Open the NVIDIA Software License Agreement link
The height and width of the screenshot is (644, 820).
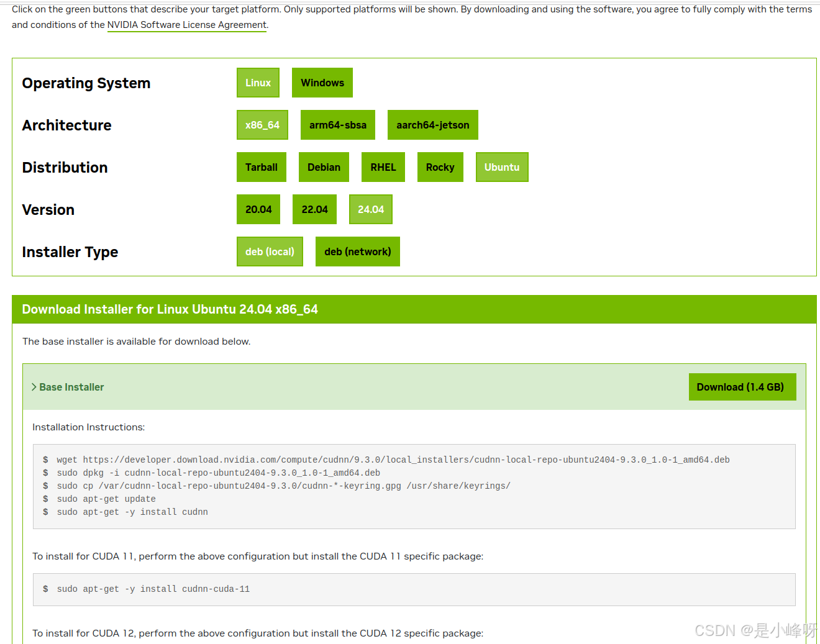[187, 25]
